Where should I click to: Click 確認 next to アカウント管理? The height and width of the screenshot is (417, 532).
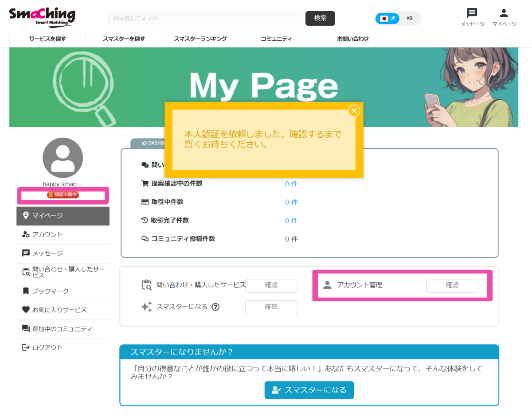coord(452,285)
